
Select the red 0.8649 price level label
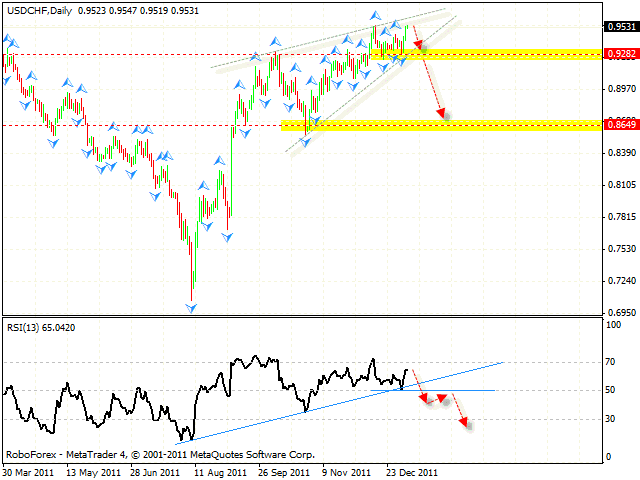click(x=619, y=125)
